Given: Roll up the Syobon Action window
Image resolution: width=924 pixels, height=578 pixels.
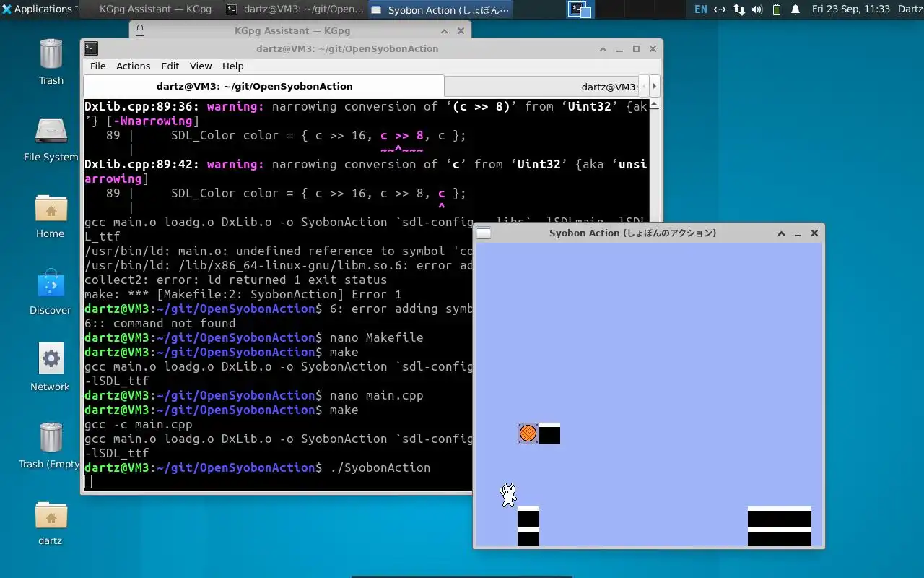Looking at the screenshot, I should tap(781, 233).
